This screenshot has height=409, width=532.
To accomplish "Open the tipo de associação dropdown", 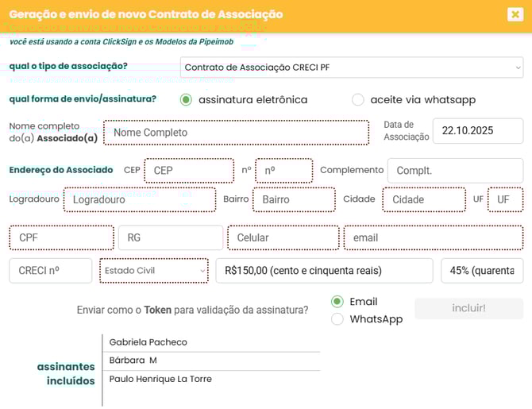I will [x=351, y=68].
